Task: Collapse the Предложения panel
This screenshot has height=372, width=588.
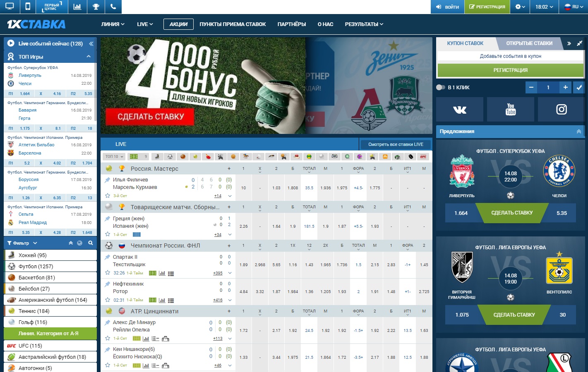Action: tap(579, 131)
